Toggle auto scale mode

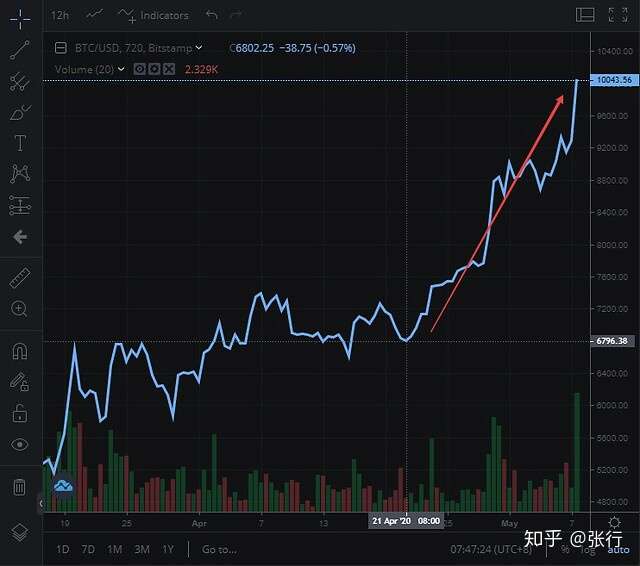coord(618,550)
